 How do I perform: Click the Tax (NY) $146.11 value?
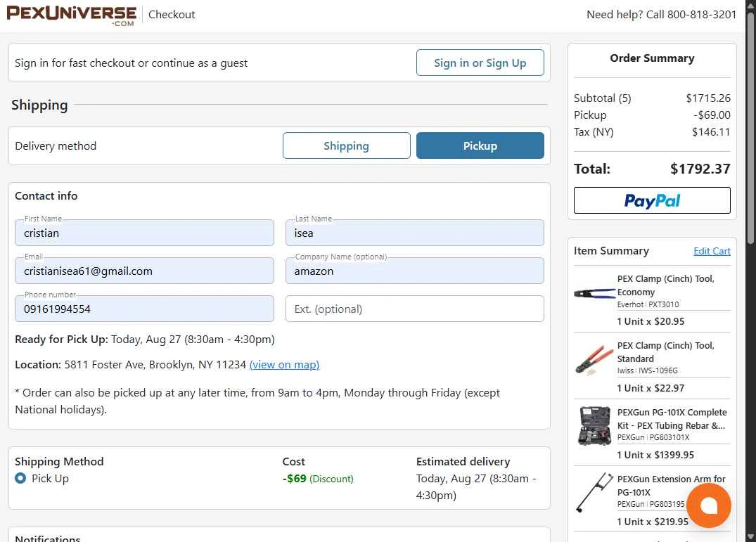click(711, 132)
